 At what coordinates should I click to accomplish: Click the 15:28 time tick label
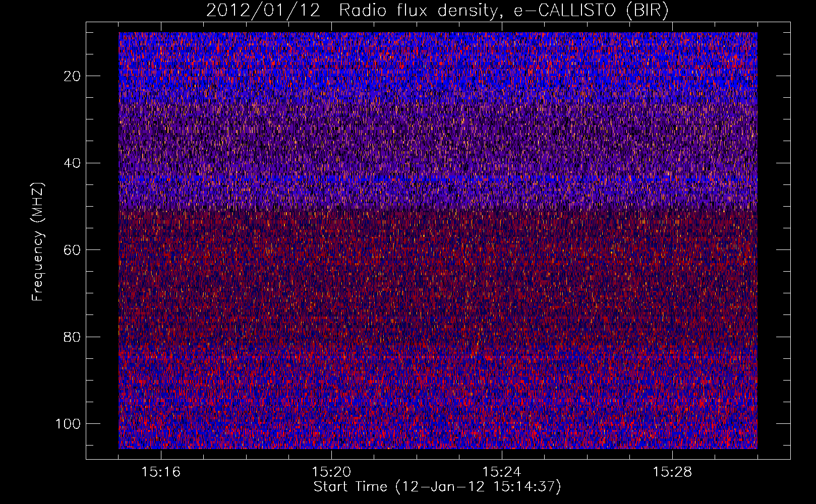pyautogui.click(x=672, y=472)
